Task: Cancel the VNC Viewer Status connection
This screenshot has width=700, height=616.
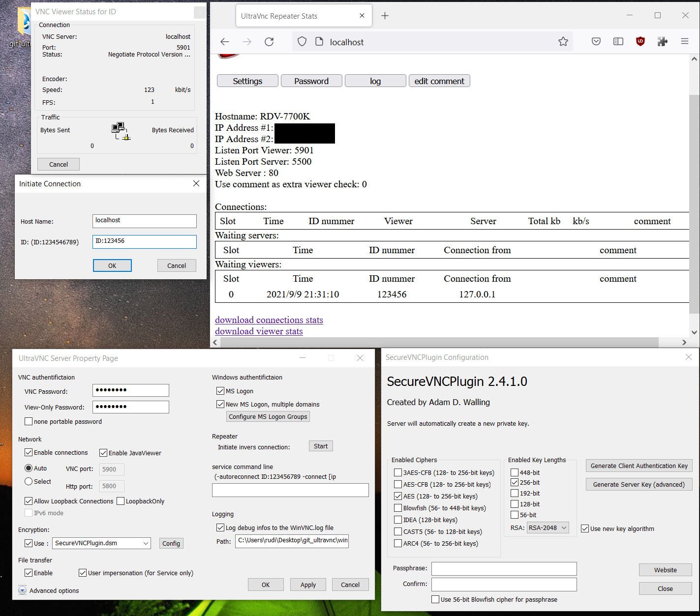Action: pyautogui.click(x=59, y=164)
